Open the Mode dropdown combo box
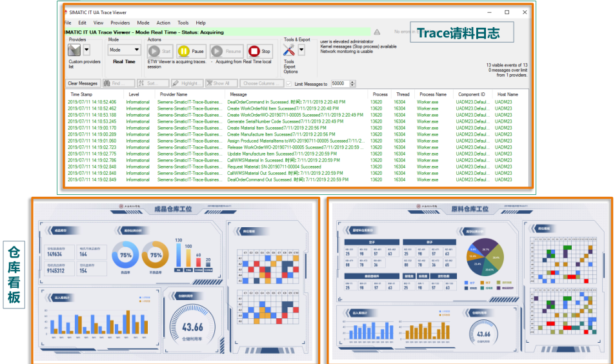This screenshot has height=364, width=615. (x=124, y=50)
